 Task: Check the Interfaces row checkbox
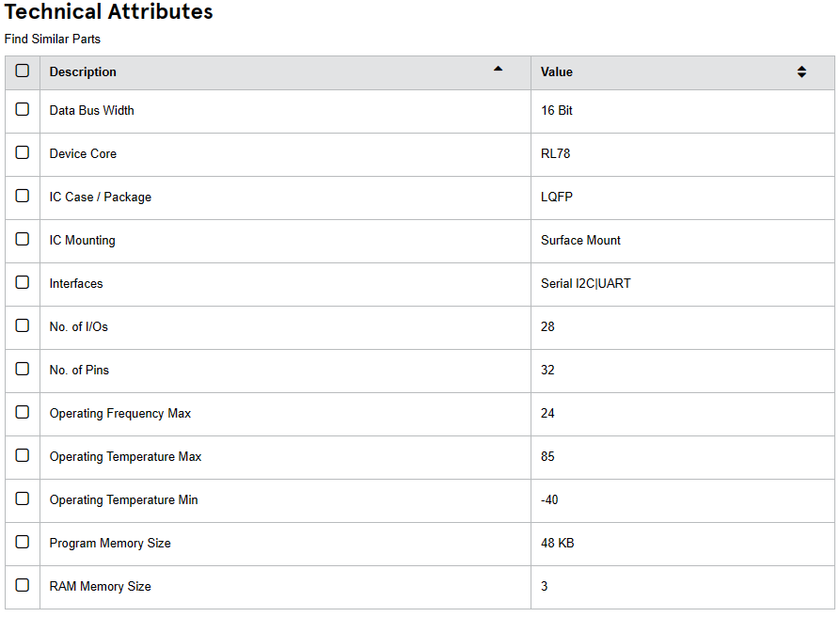[23, 283]
